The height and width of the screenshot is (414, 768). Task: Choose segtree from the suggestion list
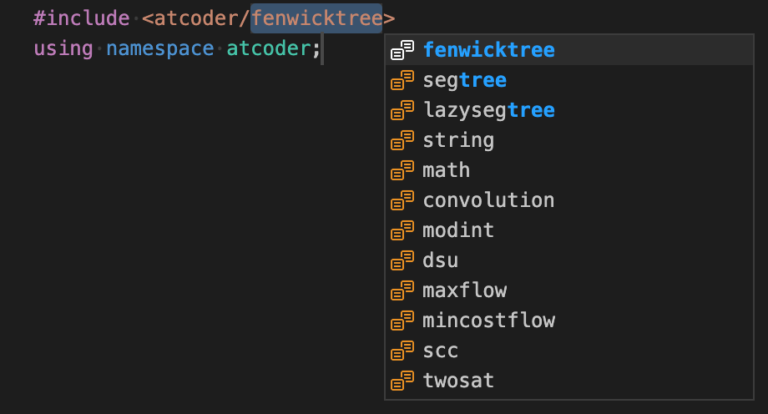[x=569, y=80]
